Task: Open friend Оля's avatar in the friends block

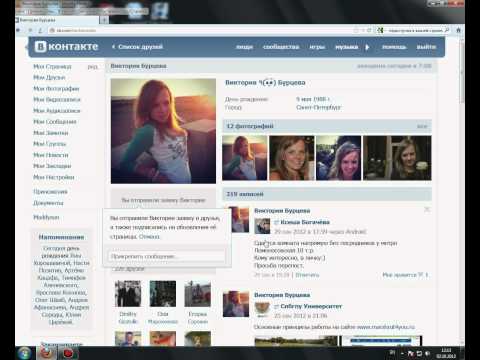Action: point(163,294)
